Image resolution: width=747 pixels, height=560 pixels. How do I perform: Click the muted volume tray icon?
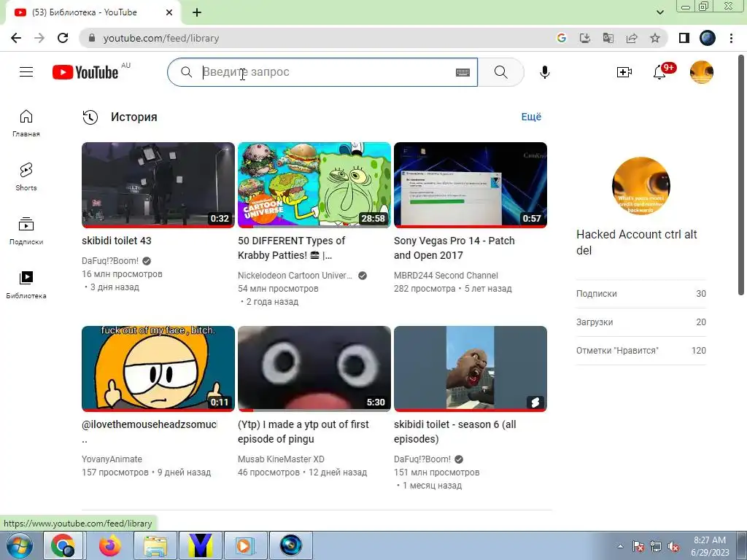coord(673,546)
